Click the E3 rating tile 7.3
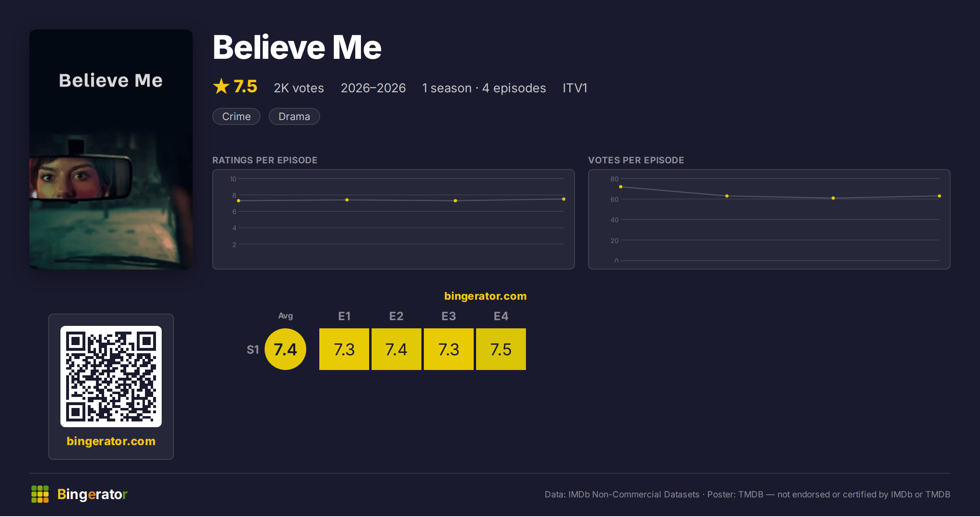 (449, 349)
